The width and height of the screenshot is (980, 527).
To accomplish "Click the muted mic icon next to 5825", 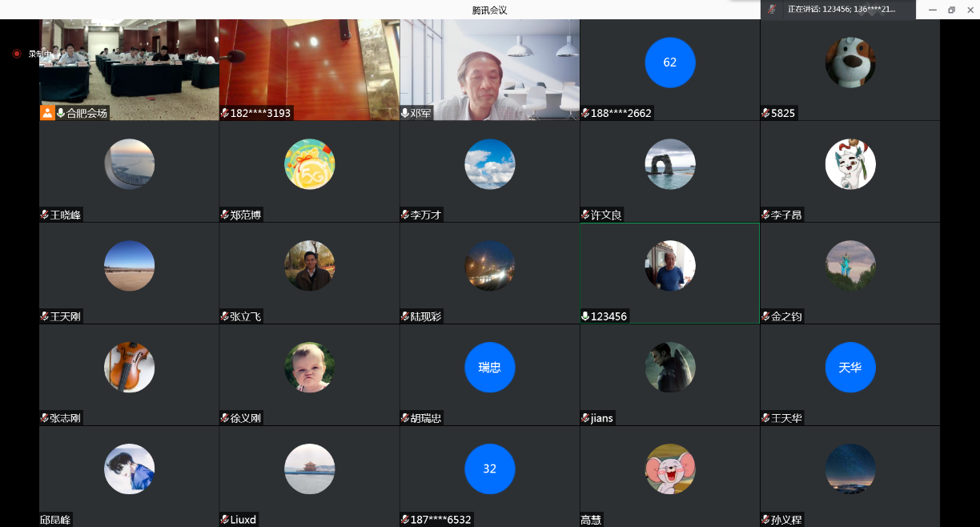I will click(765, 114).
